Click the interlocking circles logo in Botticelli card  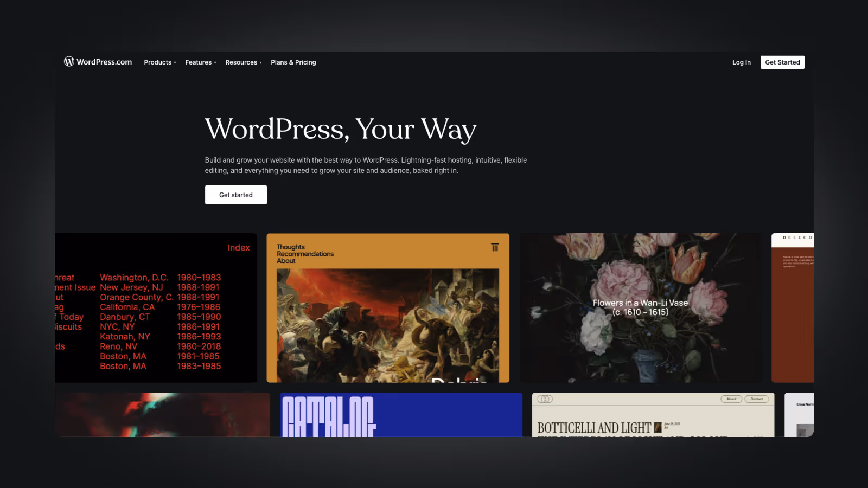pyautogui.click(x=545, y=399)
